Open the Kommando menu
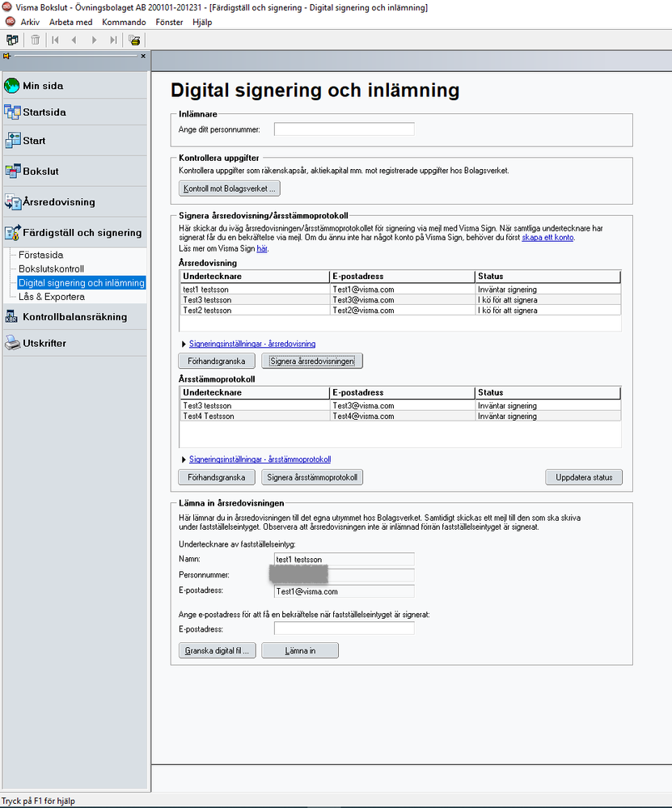The height and width of the screenshot is (808, 672). coord(124,22)
